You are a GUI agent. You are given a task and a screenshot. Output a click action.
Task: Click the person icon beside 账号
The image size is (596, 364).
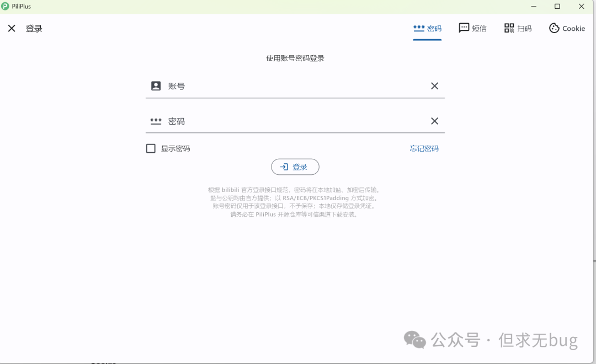click(x=156, y=86)
